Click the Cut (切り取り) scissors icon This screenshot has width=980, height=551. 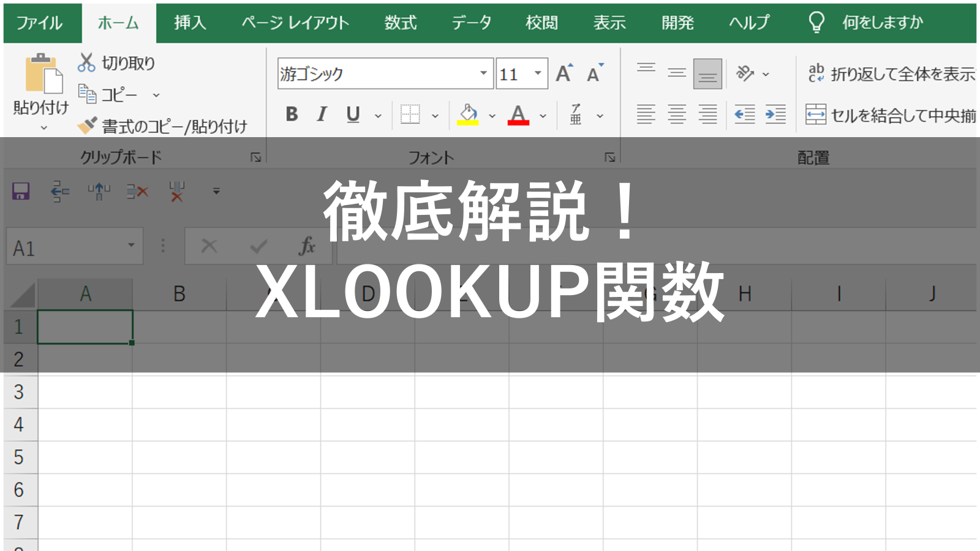point(86,62)
